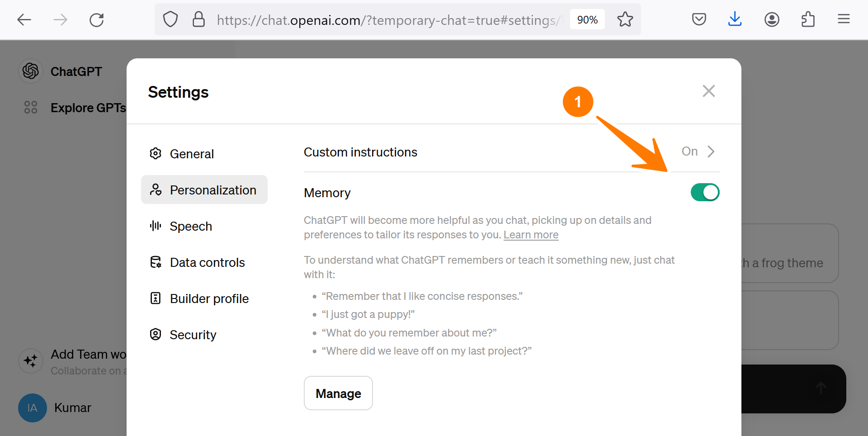Select the Data controls icon

(x=156, y=262)
